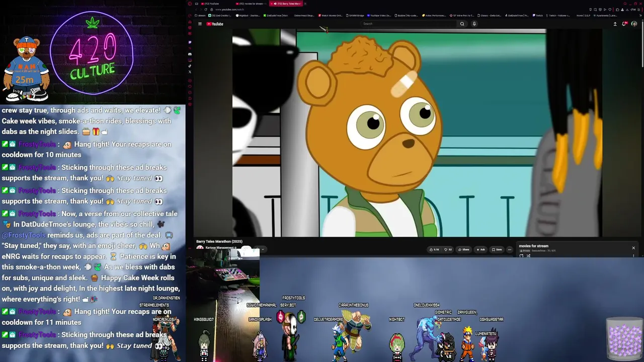Open the YouTube create upload icon
Viewport: 644px width, 362px height.
(x=615, y=24)
